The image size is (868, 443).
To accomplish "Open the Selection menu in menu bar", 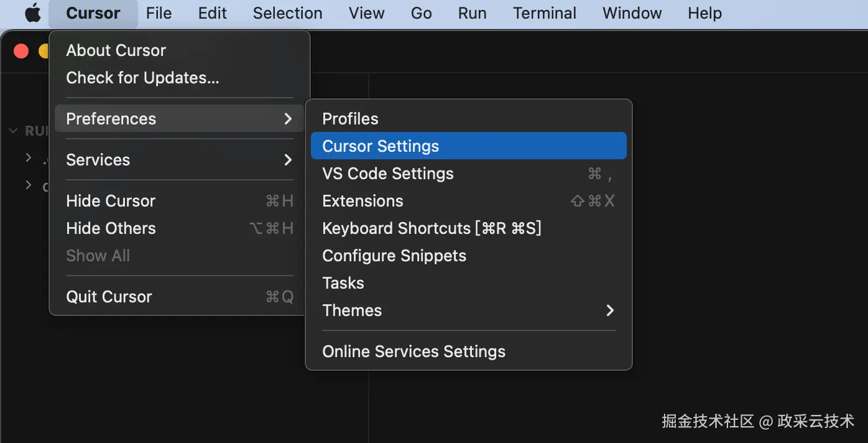I will (x=287, y=13).
